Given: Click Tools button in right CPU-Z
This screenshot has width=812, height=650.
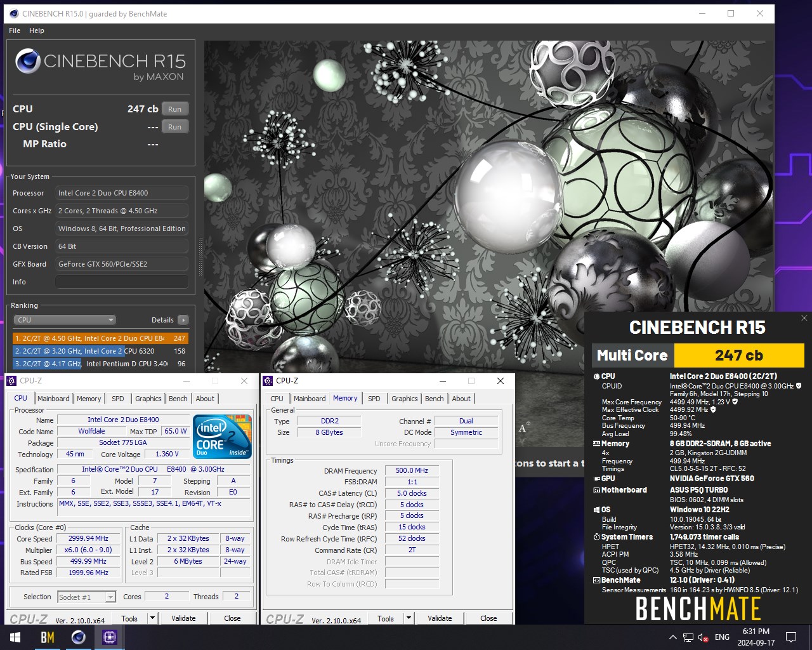Looking at the screenshot, I should [x=386, y=618].
